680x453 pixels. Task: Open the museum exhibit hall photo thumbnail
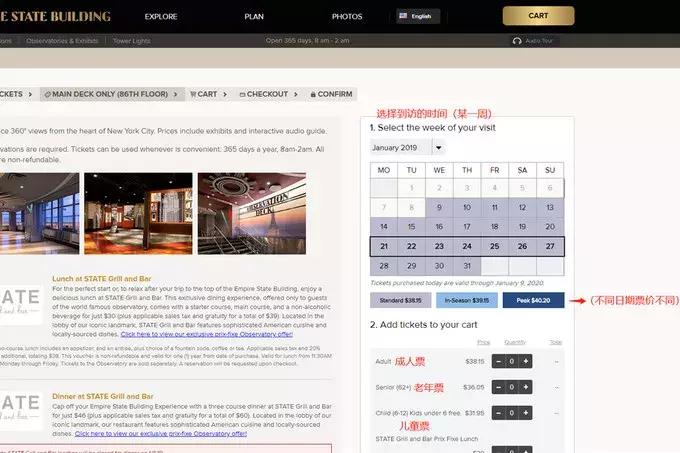(x=138, y=213)
